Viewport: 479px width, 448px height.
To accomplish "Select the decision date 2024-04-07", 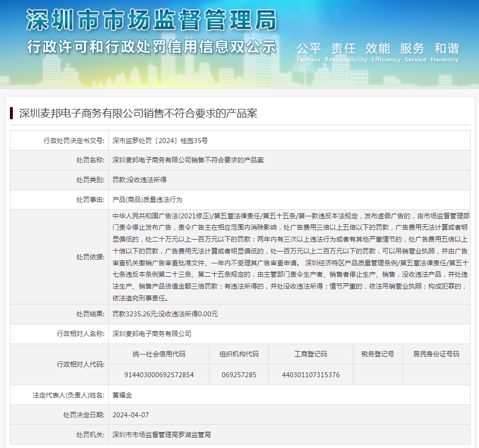I will pyautogui.click(x=131, y=415).
